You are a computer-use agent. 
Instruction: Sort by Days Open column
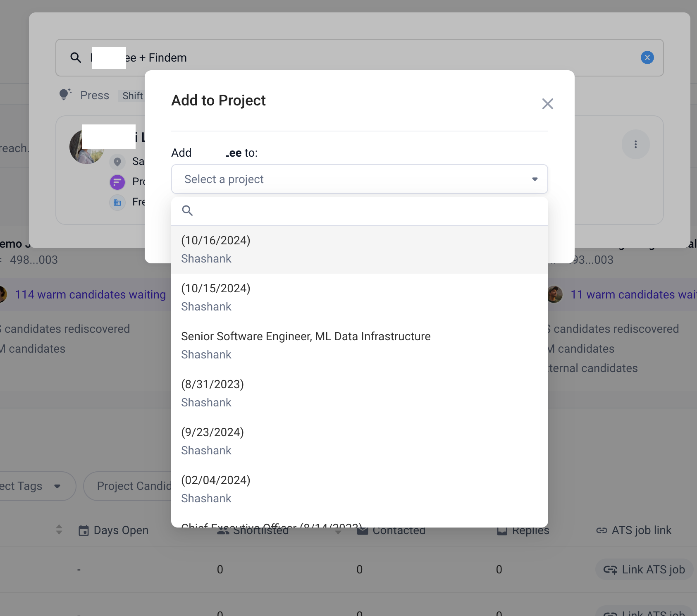(x=113, y=530)
